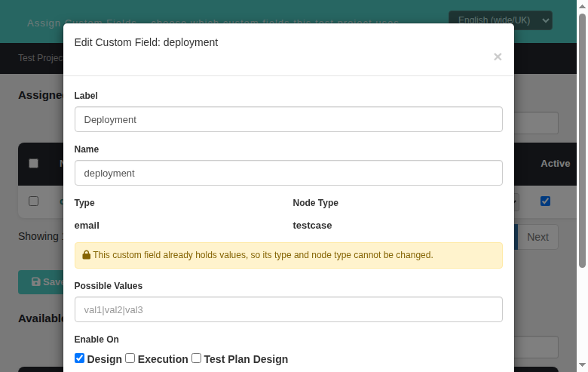588x372 pixels.
Task: Click the Active column header
Action: pyautogui.click(x=555, y=163)
